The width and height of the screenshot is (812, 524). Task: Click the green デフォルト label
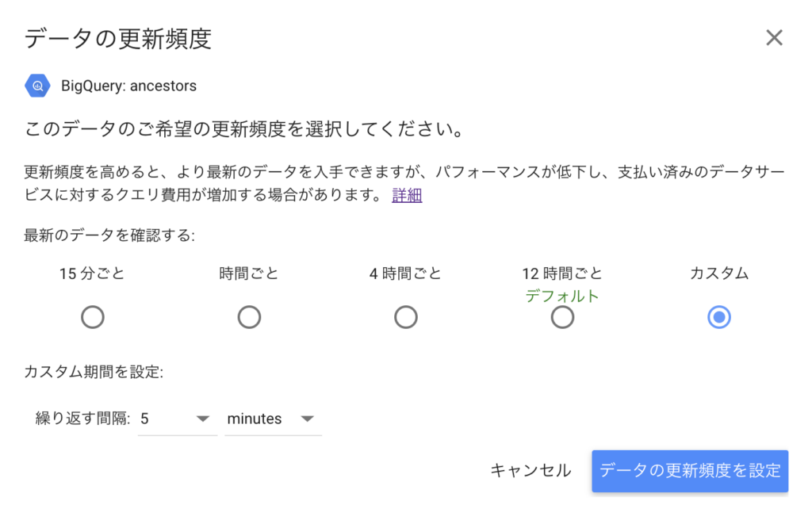click(562, 296)
